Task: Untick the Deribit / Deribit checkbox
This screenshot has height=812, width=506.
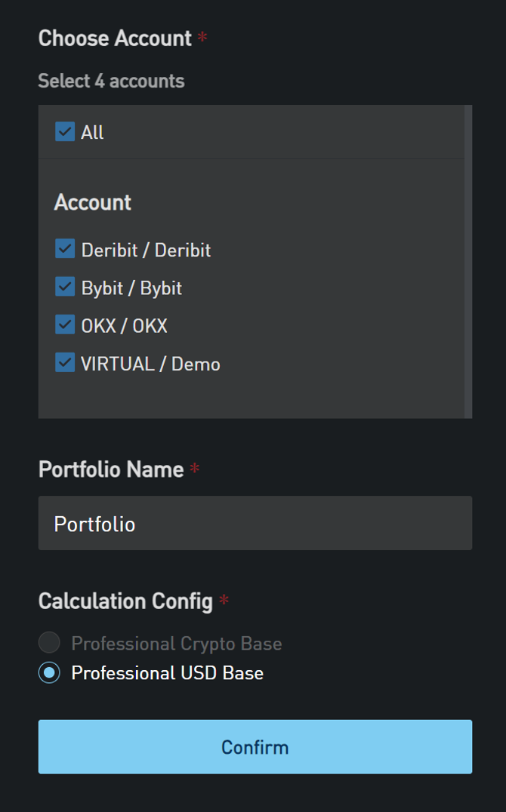Action: pos(65,249)
